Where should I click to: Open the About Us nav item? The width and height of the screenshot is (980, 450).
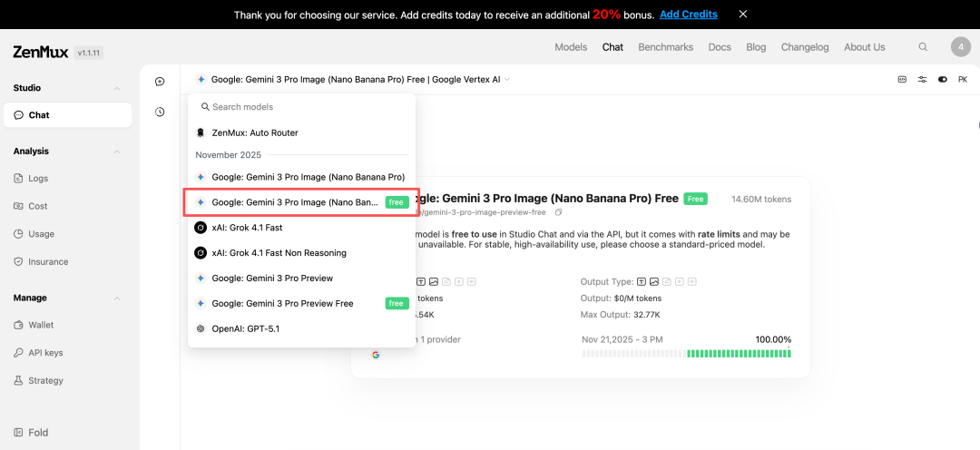[865, 47]
